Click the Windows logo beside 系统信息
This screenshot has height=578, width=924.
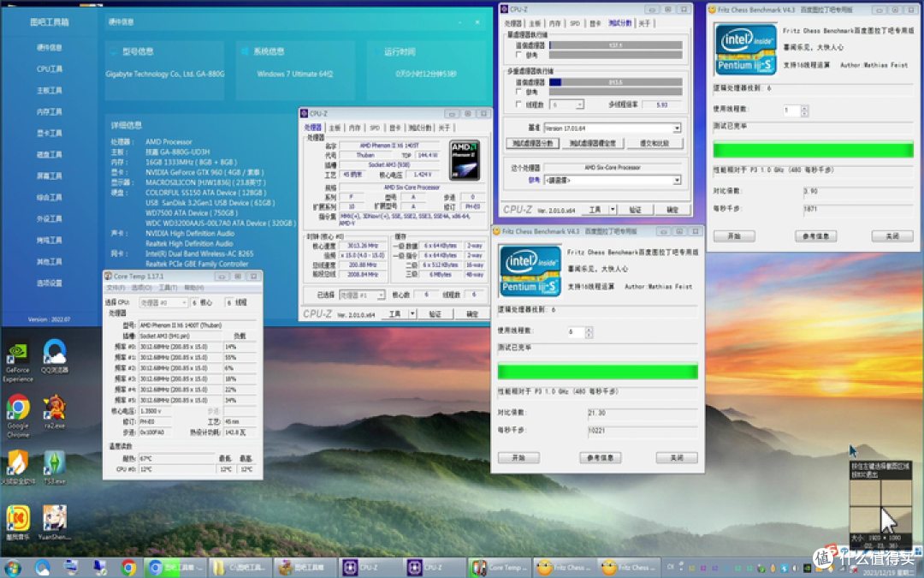(x=245, y=52)
